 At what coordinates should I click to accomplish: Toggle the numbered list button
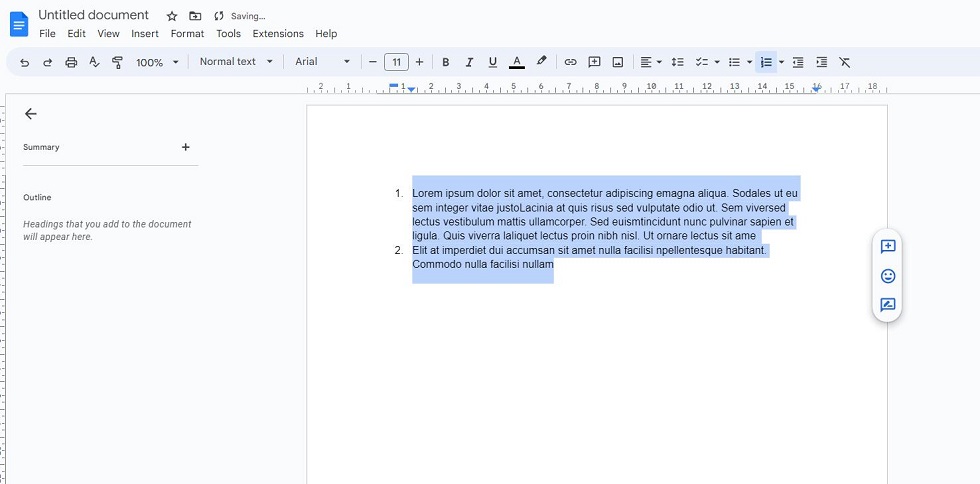click(x=766, y=62)
